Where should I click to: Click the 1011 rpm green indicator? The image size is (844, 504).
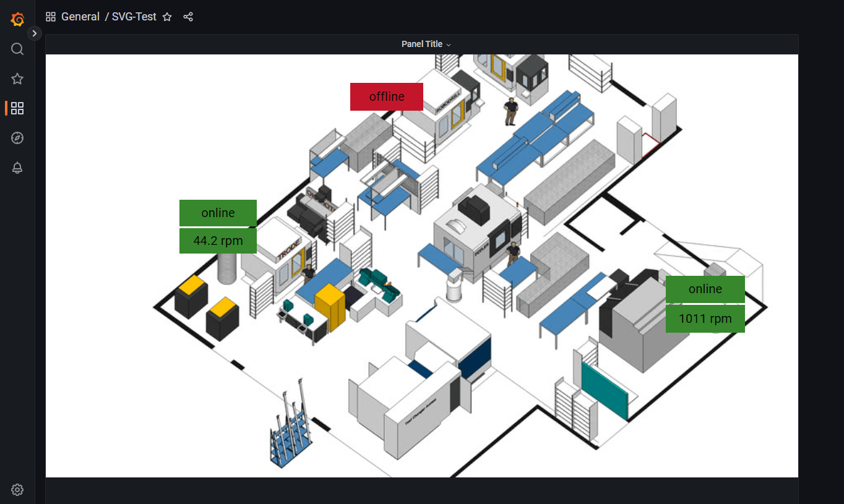click(705, 318)
